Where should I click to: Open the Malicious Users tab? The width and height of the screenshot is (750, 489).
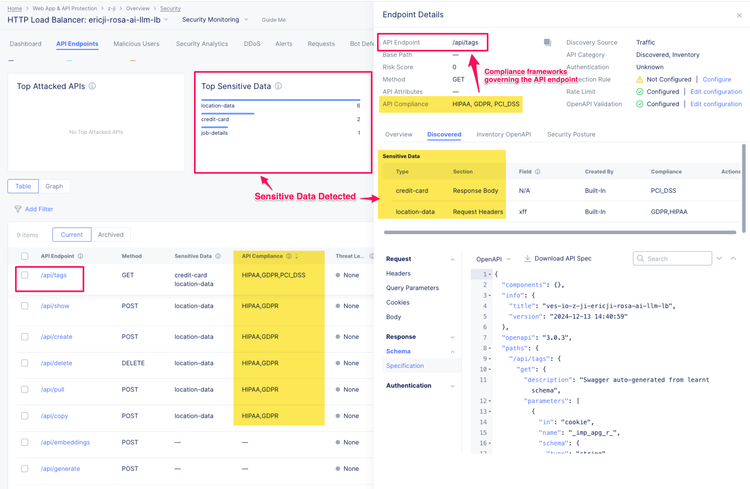[x=136, y=44]
